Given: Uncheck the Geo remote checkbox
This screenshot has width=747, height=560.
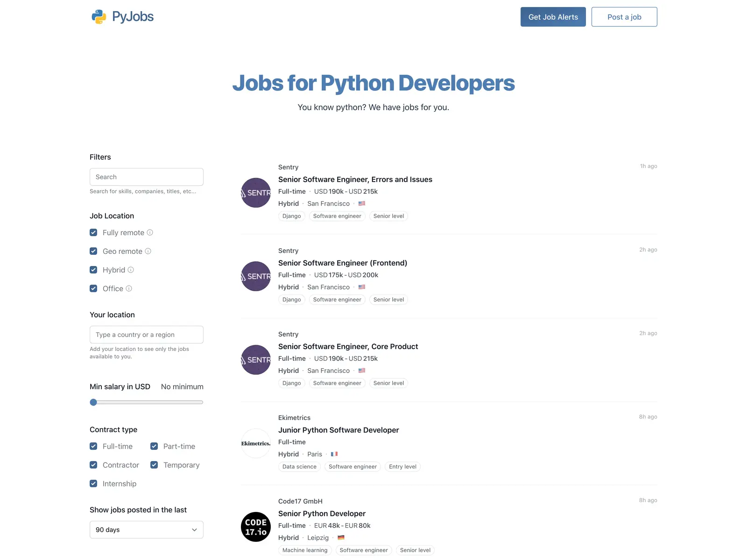Looking at the screenshot, I should click(93, 251).
